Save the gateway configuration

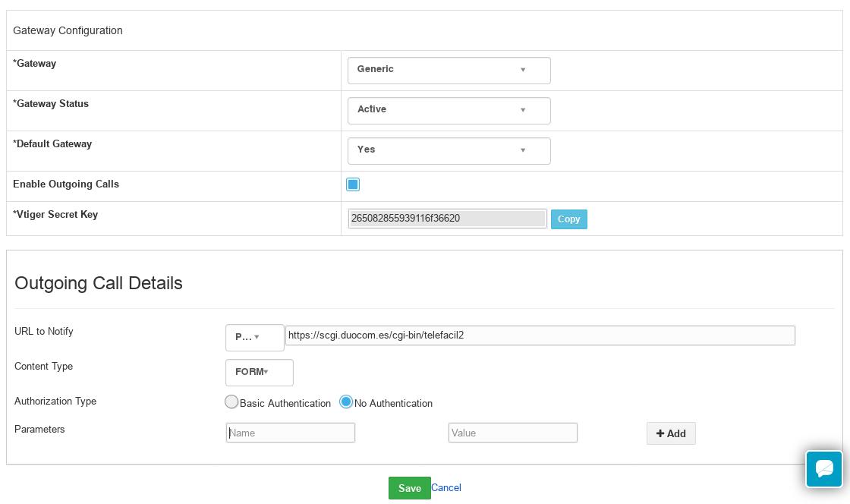click(409, 488)
